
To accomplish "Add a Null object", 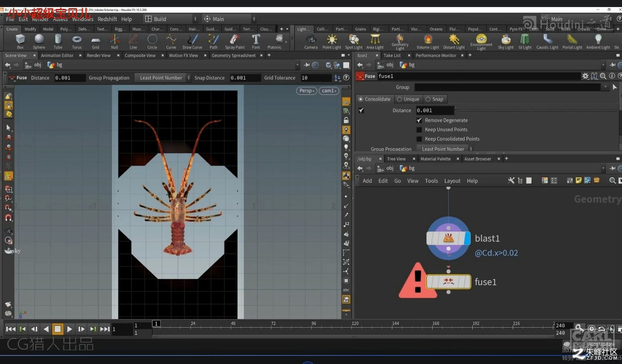I will pyautogui.click(x=114, y=42).
